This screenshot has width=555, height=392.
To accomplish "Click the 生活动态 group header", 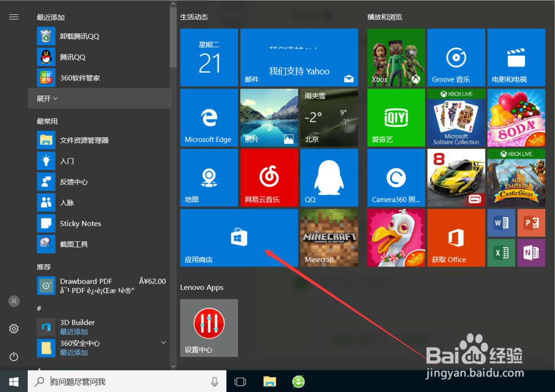I will click(x=194, y=17).
